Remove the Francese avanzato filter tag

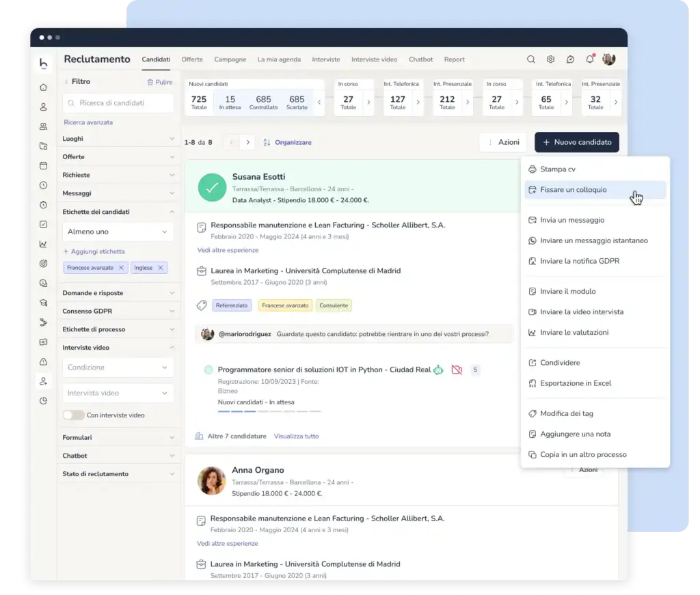pos(121,268)
